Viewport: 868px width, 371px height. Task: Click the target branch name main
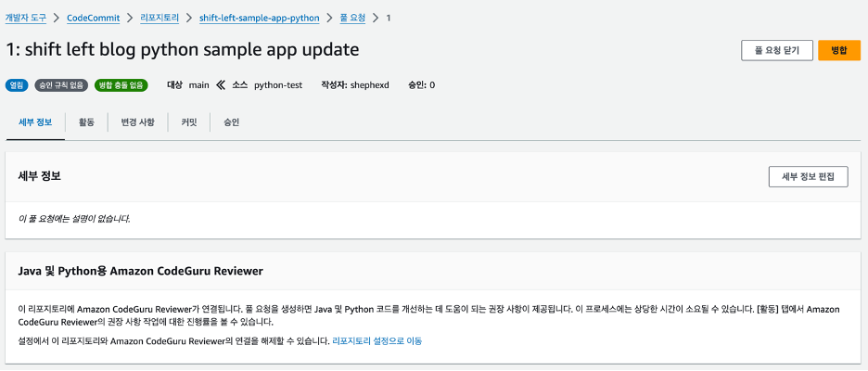point(199,85)
